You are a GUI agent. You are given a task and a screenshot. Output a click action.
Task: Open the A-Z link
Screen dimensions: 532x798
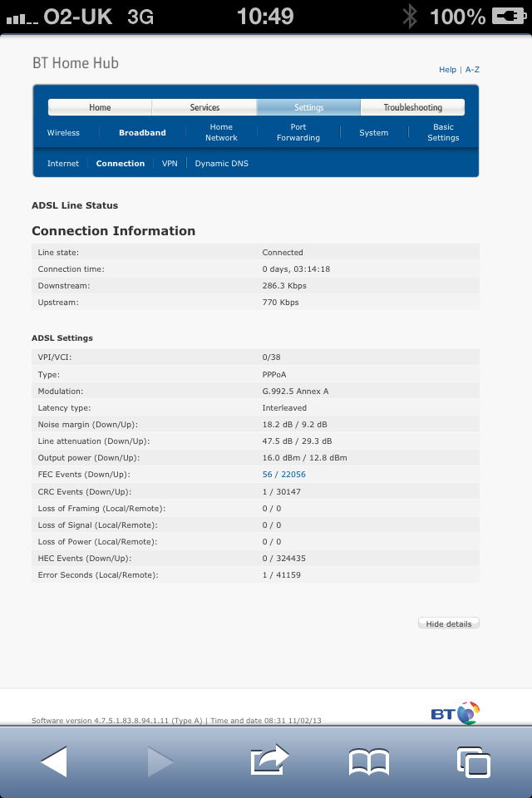pos(472,69)
